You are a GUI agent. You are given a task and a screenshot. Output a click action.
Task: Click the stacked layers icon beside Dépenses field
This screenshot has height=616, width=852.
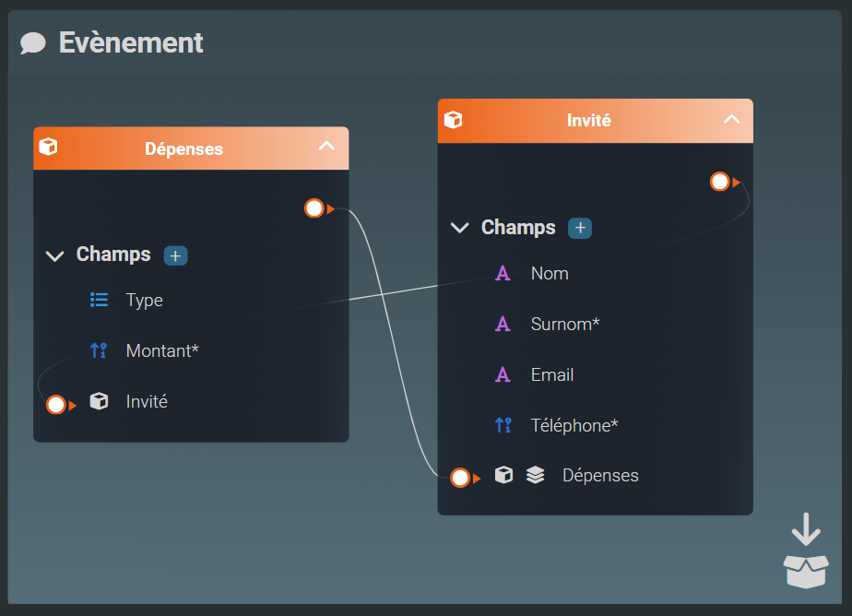535,475
